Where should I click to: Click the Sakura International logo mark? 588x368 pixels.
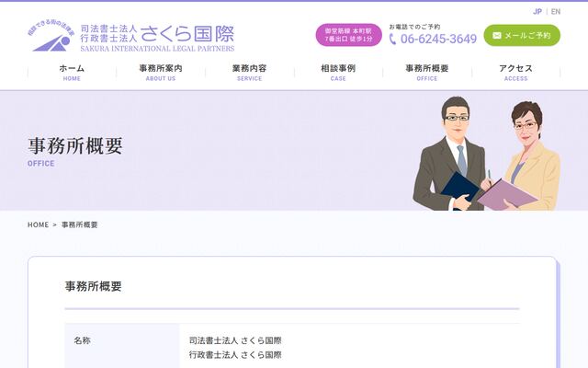tap(51, 37)
